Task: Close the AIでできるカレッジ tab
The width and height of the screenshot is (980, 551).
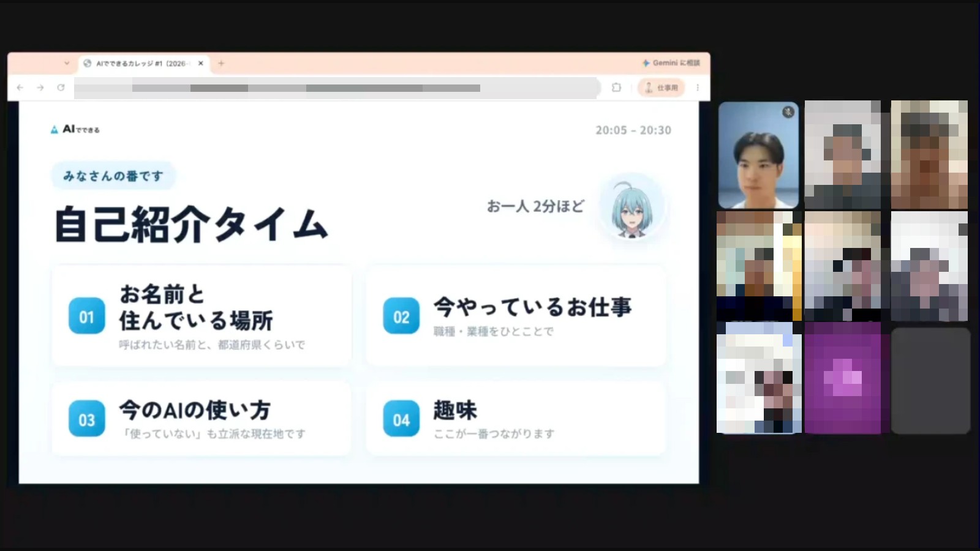Action: click(200, 63)
